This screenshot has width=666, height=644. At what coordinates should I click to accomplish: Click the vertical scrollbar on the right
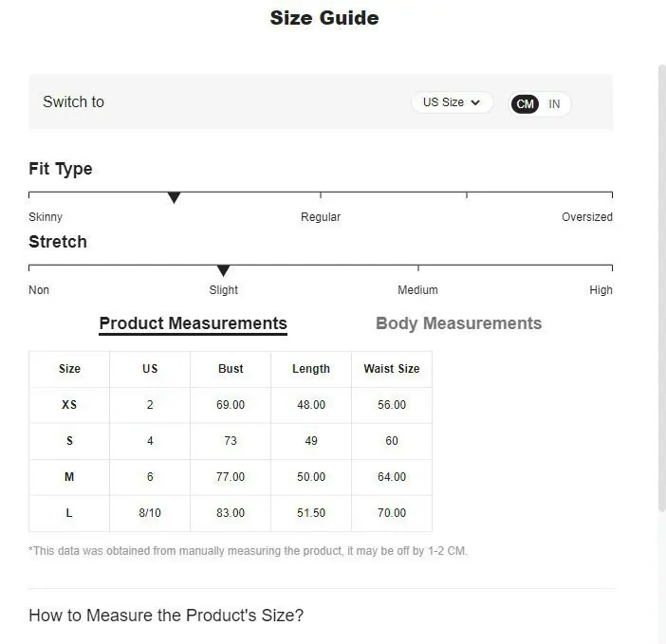point(662,287)
